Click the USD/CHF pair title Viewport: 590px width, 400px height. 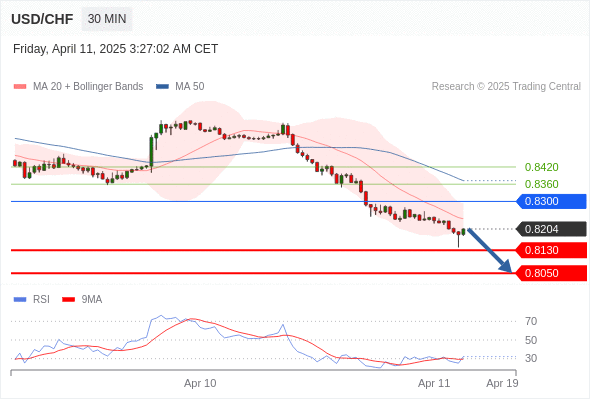point(42,19)
